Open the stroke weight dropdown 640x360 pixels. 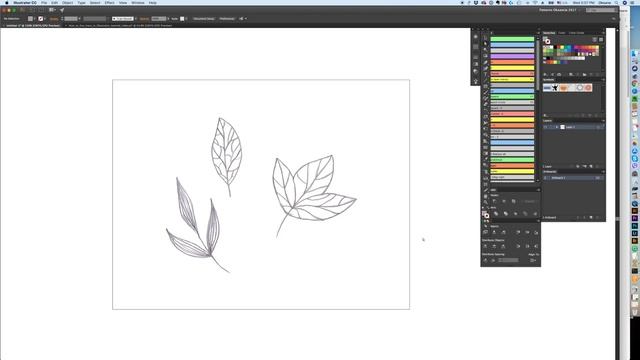click(79, 19)
